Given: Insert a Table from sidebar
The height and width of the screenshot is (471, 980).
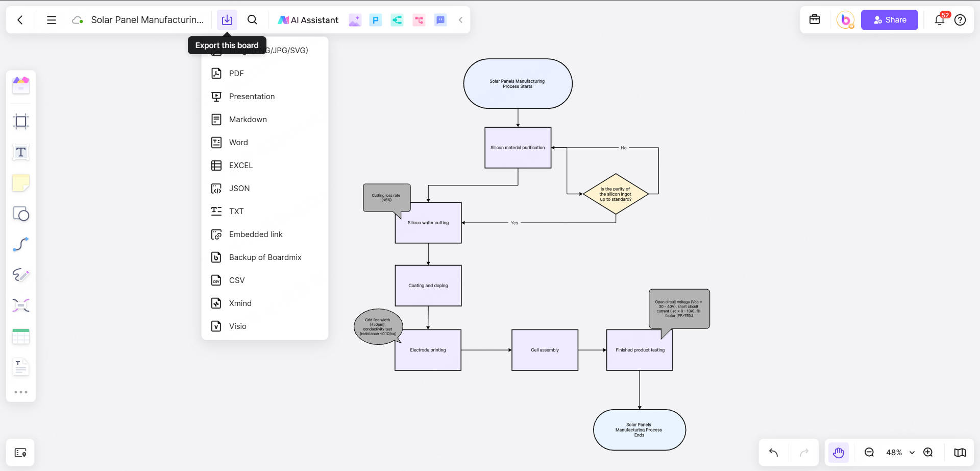Looking at the screenshot, I should [21, 336].
